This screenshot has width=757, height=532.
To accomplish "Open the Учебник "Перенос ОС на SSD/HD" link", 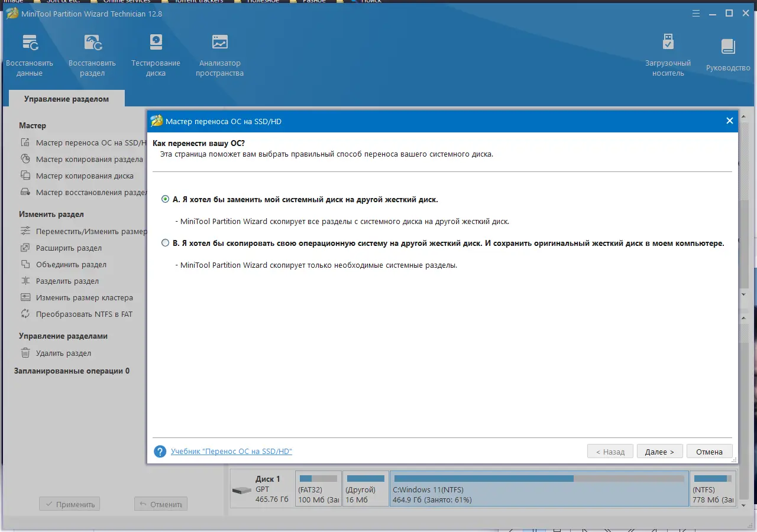I will point(231,451).
